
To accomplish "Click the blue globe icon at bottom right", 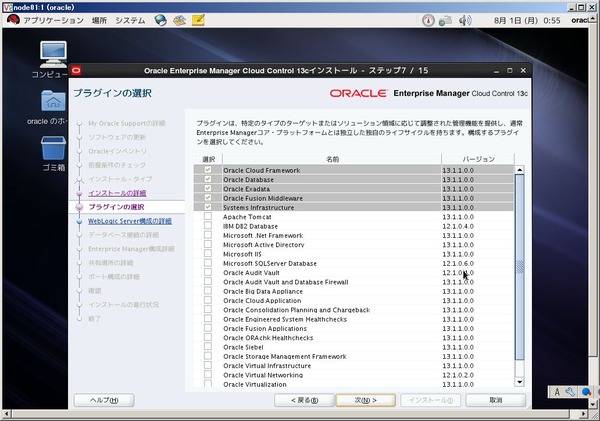I will [x=586, y=392].
